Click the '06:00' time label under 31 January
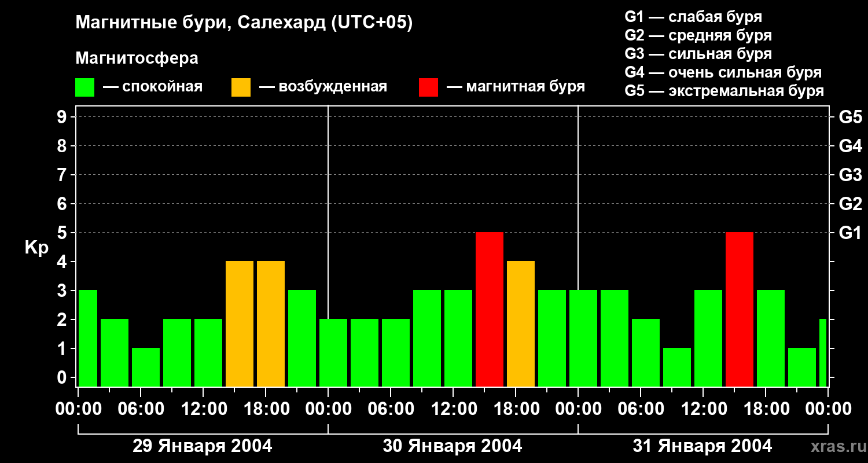This screenshot has width=868, height=463. click(641, 409)
